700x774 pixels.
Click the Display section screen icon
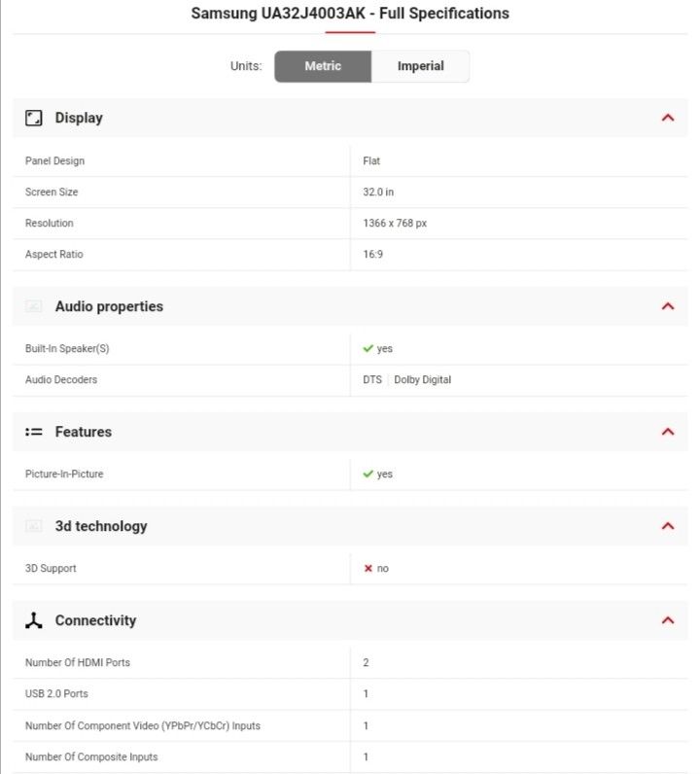[34, 118]
